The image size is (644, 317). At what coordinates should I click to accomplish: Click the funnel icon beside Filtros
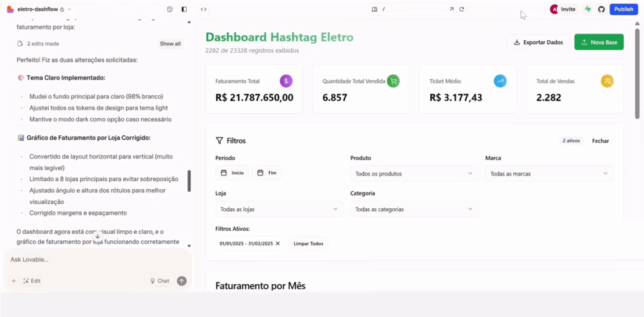(219, 141)
